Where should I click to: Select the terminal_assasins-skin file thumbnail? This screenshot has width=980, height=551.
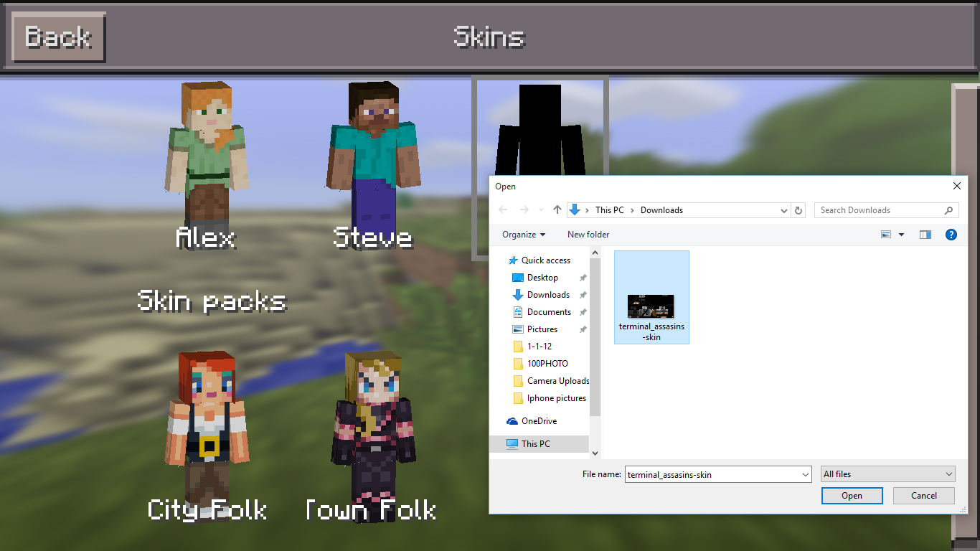pyautogui.click(x=651, y=297)
